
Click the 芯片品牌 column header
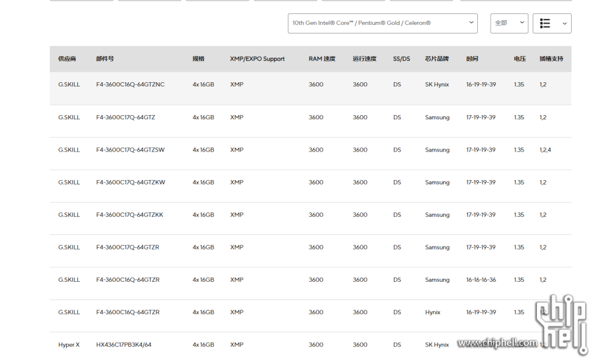(436, 59)
